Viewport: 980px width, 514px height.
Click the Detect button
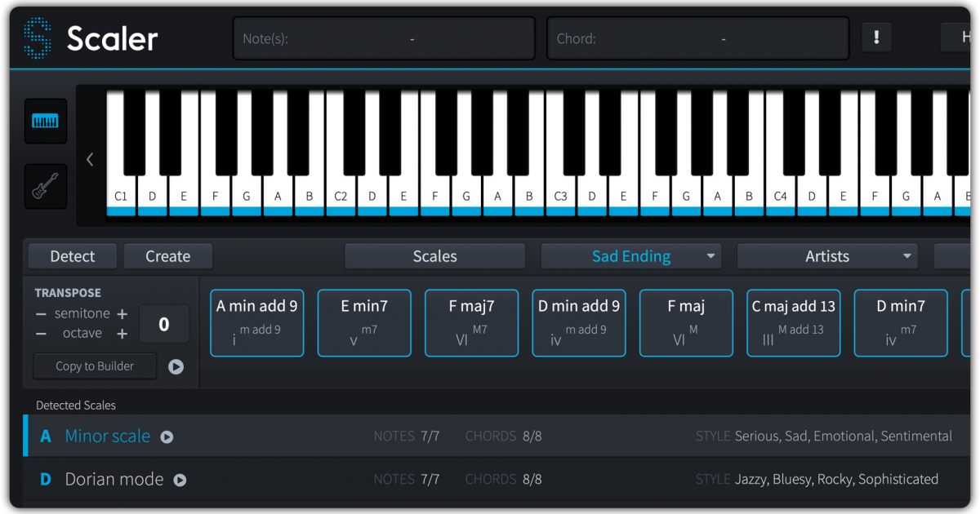[x=73, y=256]
